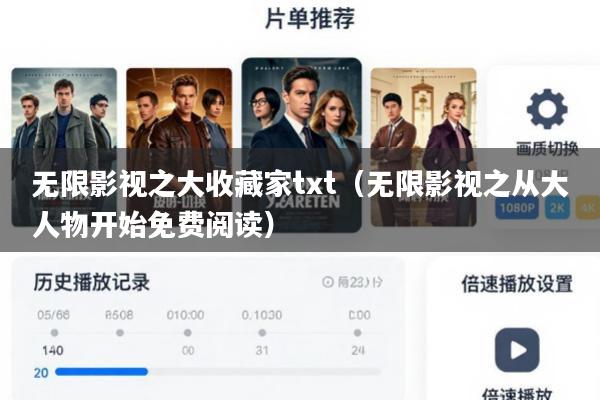This screenshot has height=400, width=600.
Task: Click the blue playback progress bar
Action: [x=101, y=371]
